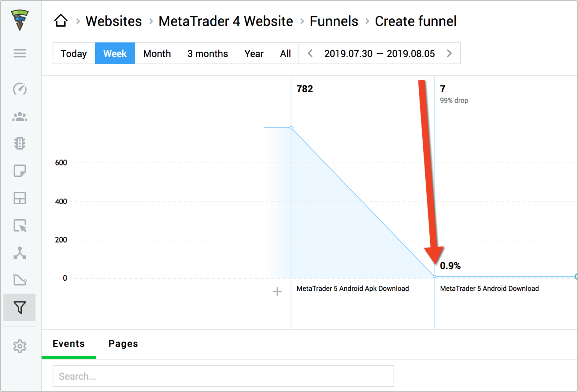Open the layout panel icon
The height and width of the screenshot is (392, 578).
[x=20, y=198]
